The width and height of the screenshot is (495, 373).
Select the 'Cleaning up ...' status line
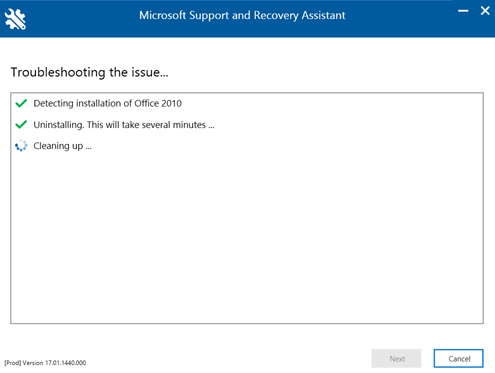pyautogui.click(x=62, y=146)
